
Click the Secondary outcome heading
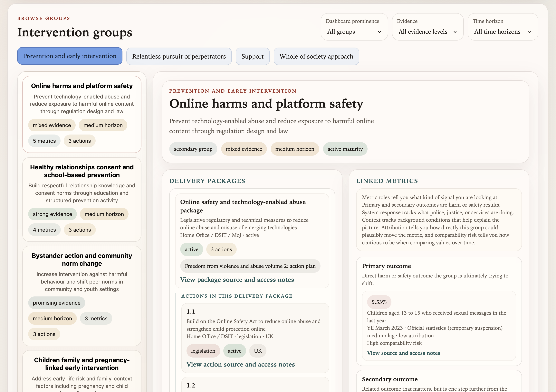(x=390, y=379)
